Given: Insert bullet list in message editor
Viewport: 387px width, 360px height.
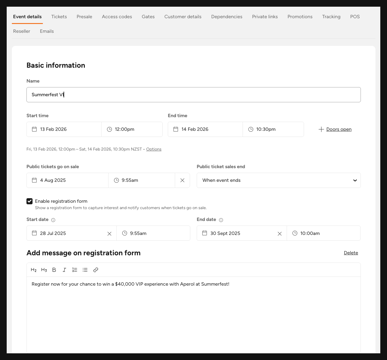Looking at the screenshot, I should coord(85,270).
